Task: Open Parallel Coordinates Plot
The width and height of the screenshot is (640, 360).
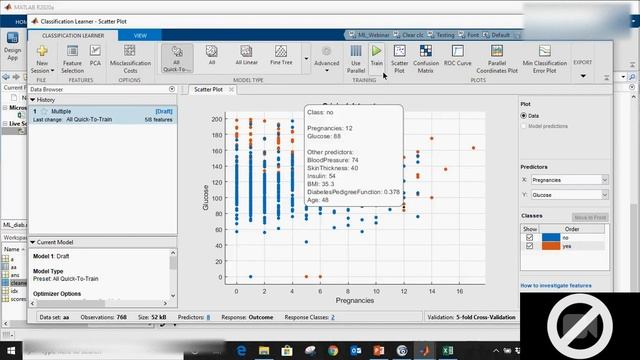Action: pyautogui.click(x=497, y=59)
